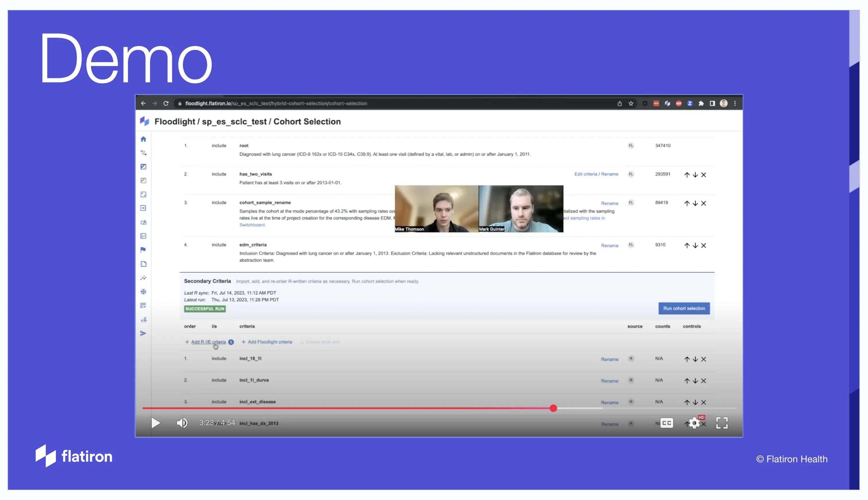Click the Floodlight logo beside the breadcrumb title
Image resolution: width=868 pixels, height=500 pixels.
point(144,121)
